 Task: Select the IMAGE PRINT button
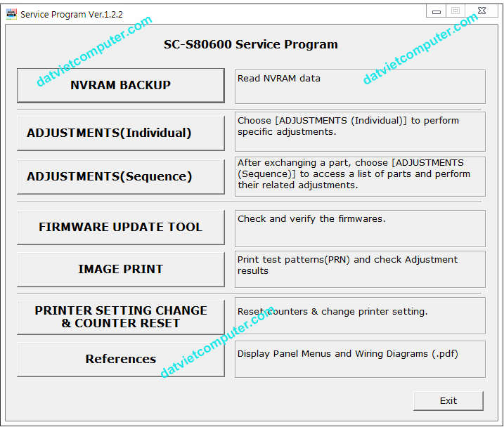coord(120,270)
